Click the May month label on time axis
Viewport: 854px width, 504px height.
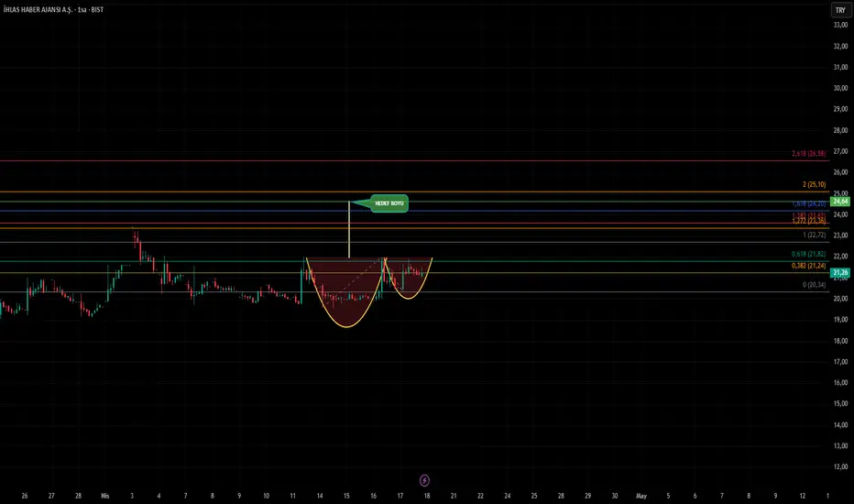pos(641,496)
